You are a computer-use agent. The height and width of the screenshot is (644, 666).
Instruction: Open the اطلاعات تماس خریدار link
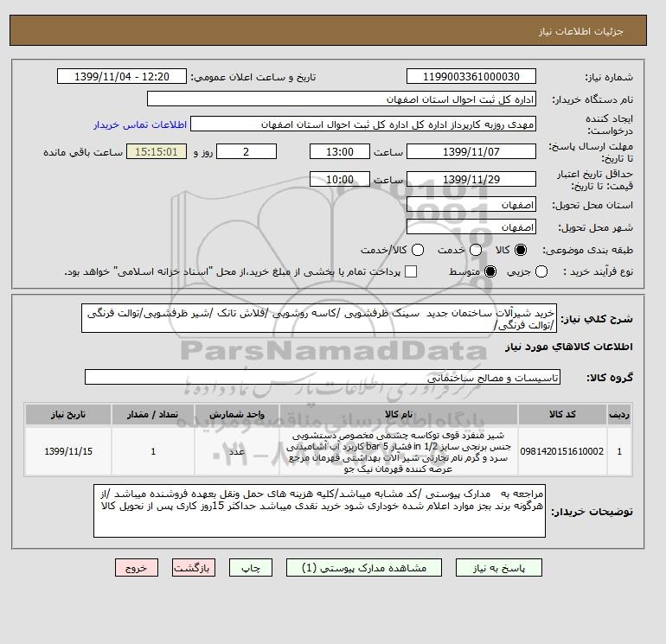140,124
